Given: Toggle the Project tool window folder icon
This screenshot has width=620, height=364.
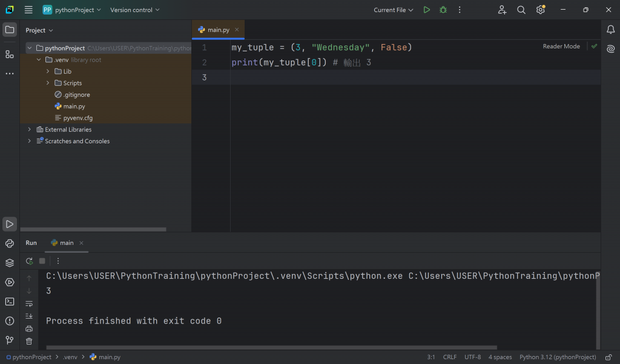Looking at the screenshot, I should [x=10, y=30].
